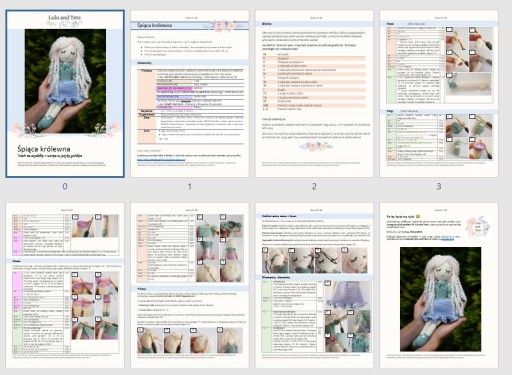The width and height of the screenshot is (512, 375).
Task: Click the purple ruffled skirt photo
Action: pyautogui.click(x=347, y=294)
